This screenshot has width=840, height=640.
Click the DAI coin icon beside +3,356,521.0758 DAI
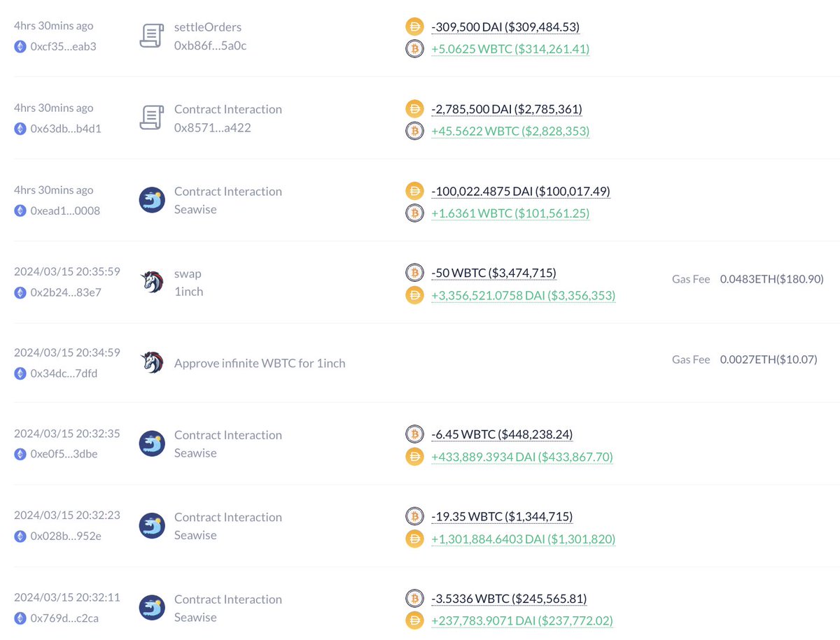pos(415,295)
